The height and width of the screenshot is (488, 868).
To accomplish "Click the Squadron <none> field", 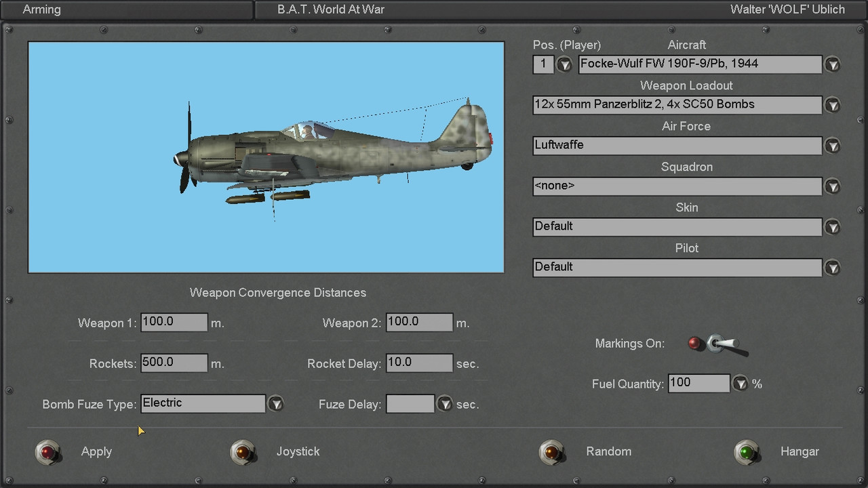I will coord(677,186).
